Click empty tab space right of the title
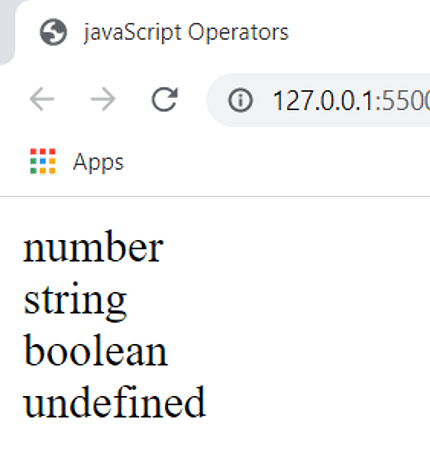The height and width of the screenshot is (475, 430). (x=360, y=32)
